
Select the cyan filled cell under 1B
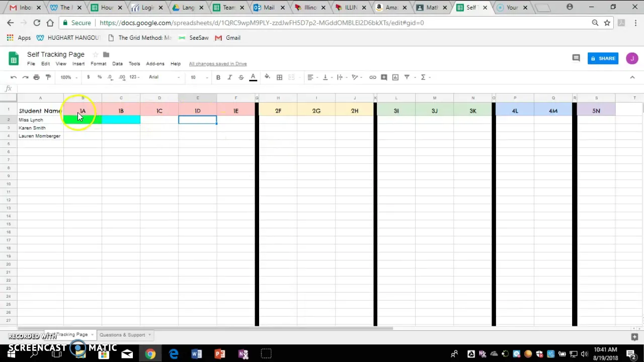(x=121, y=120)
